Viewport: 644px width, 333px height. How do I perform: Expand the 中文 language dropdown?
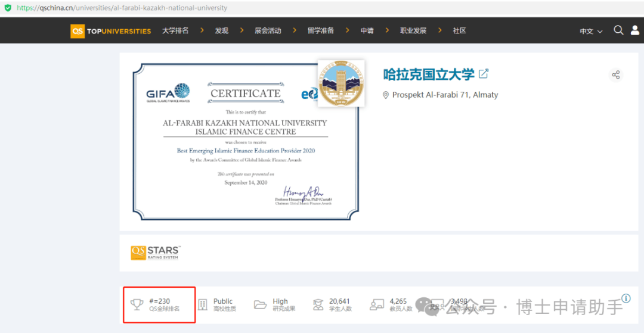click(591, 31)
